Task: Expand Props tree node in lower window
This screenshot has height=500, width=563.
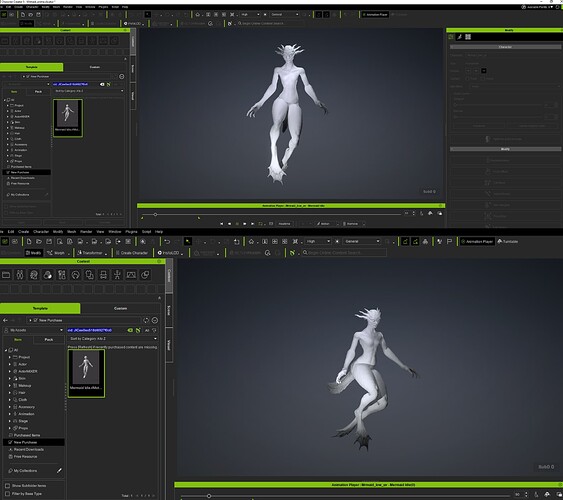Action: point(10,428)
